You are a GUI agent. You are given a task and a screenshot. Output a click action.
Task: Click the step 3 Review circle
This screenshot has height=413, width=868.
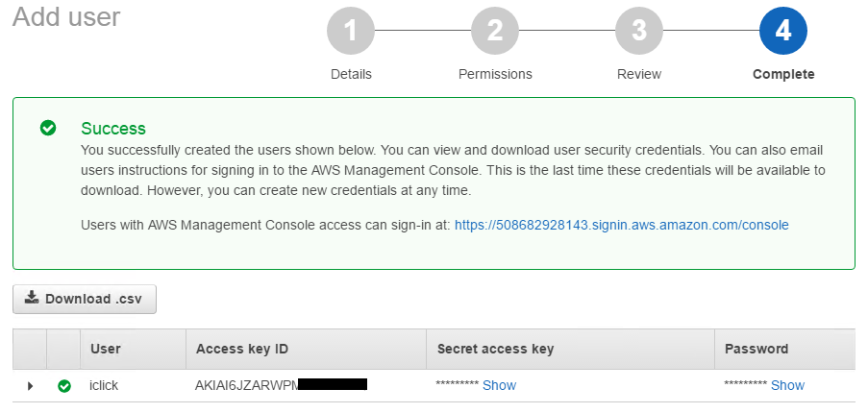pyautogui.click(x=639, y=31)
